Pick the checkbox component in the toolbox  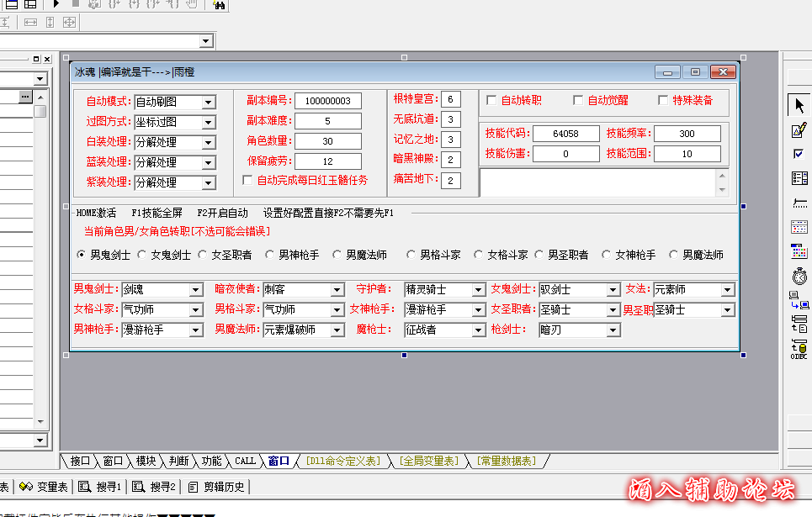tap(799, 154)
